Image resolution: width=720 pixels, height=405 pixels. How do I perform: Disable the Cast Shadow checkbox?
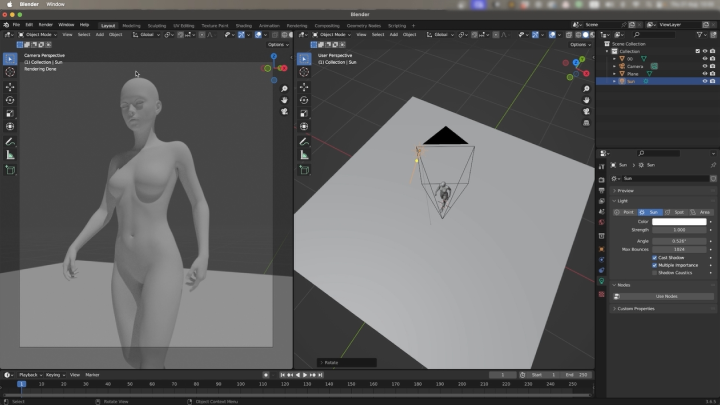pos(655,258)
